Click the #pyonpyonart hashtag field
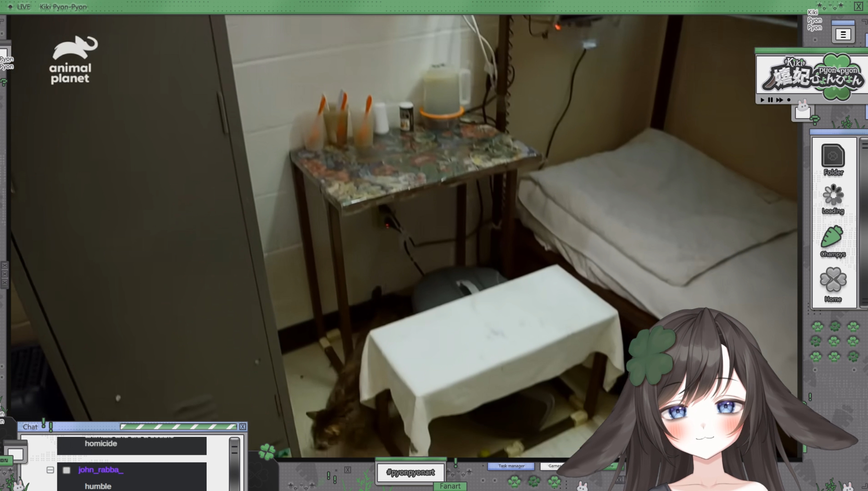The width and height of the screenshot is (868, 491). pos(410,472)
